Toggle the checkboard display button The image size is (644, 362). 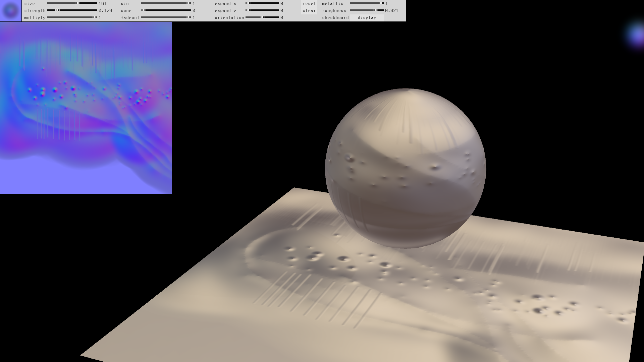367,18
